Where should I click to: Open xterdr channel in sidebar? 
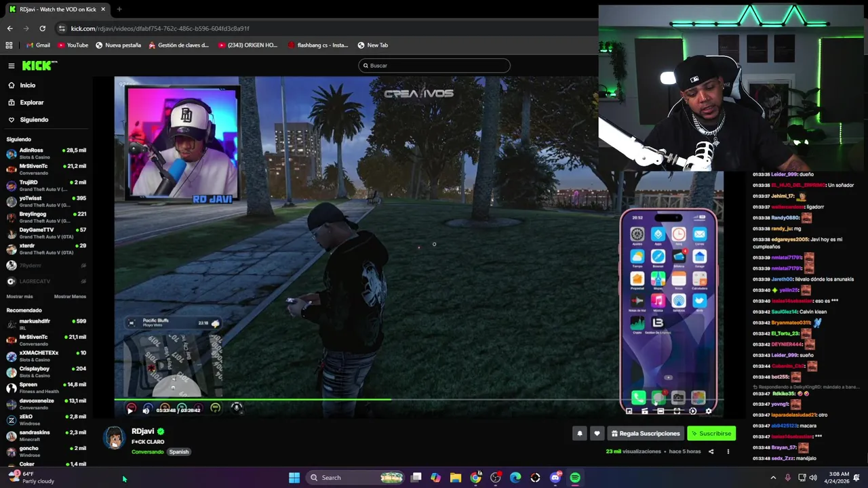click(46, 249)
